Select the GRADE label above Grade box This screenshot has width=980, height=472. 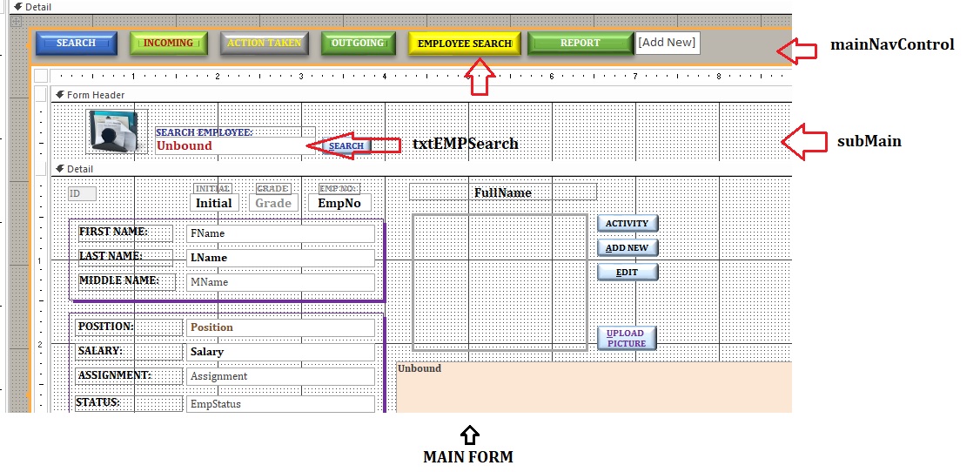273,188
